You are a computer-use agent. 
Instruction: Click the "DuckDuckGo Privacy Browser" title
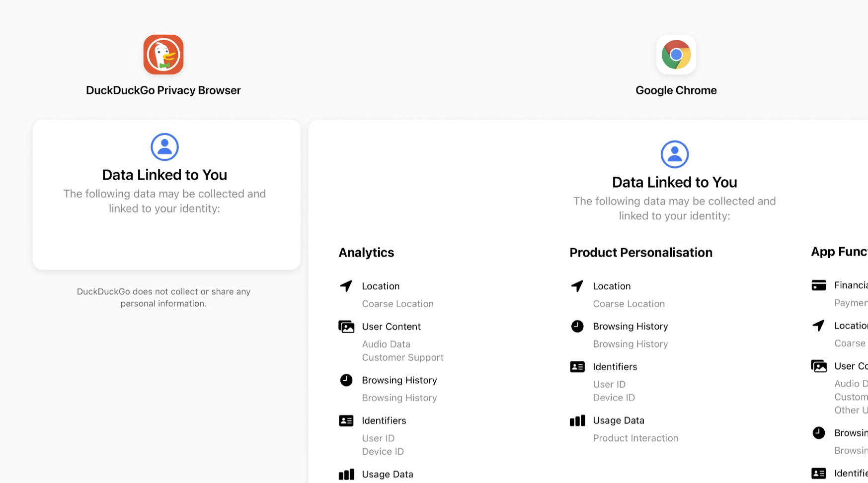pos(163,90)
